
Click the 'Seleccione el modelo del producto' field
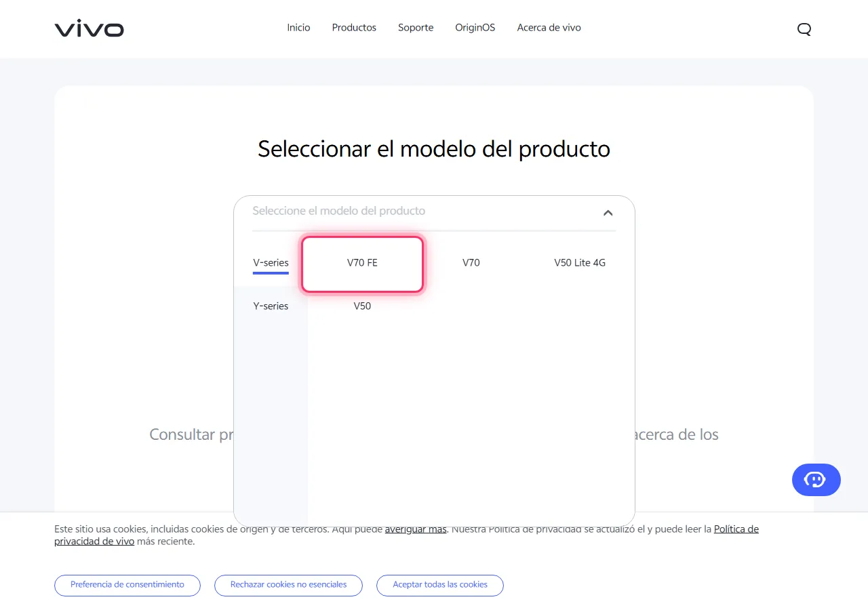(x=434, y=211)
